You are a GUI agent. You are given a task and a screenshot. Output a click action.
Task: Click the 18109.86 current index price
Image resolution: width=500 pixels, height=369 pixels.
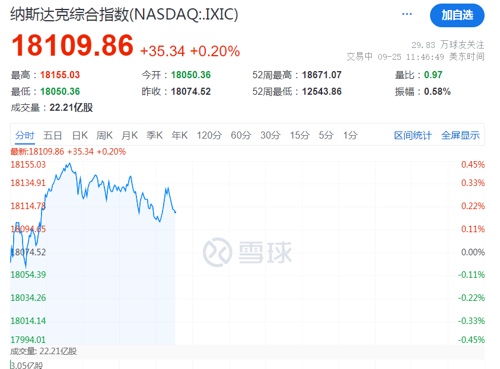click(x=72, y=45)
